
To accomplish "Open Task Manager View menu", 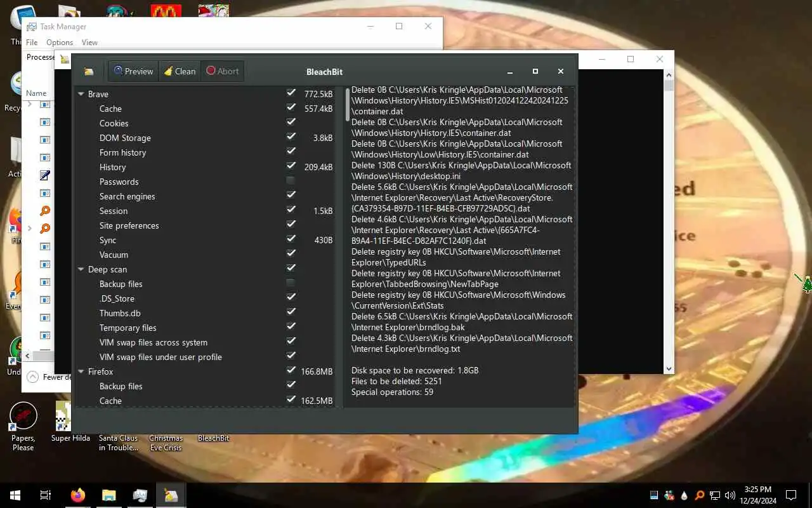I will [89, 43].
